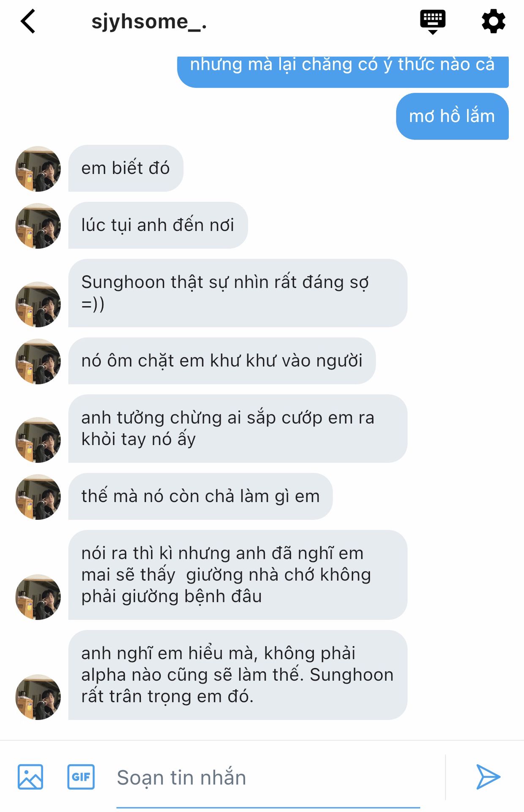524x812 pixels.
Task: Tap avatar beside 'em biết đó'
Action: point(38,169)
